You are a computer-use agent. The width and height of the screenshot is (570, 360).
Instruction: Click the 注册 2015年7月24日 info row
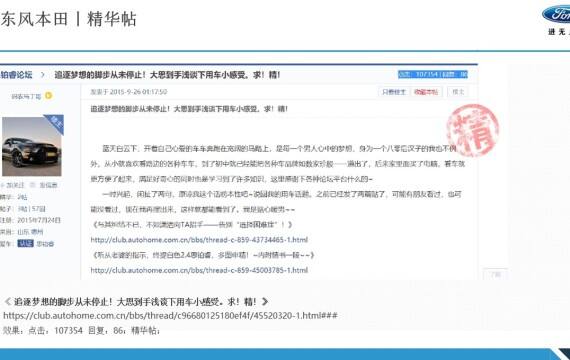click(30, 220)
